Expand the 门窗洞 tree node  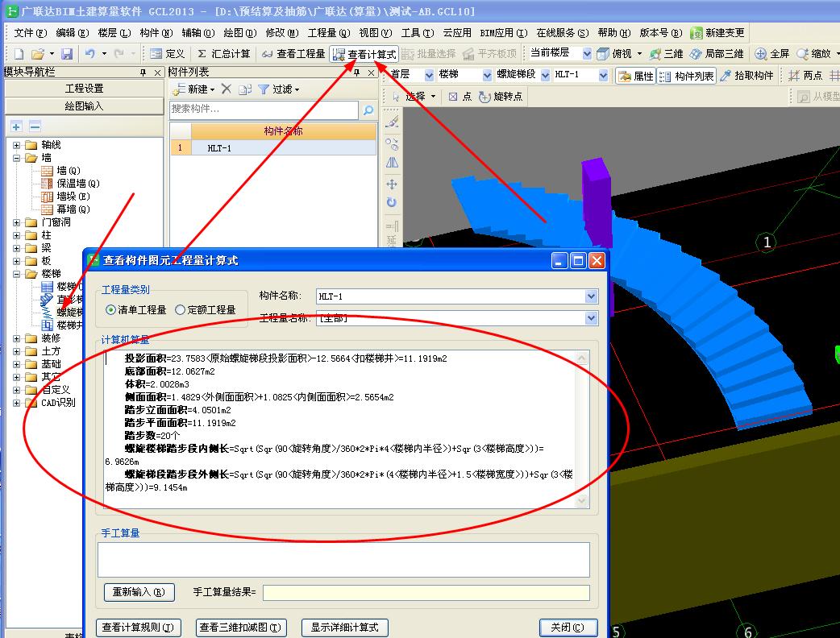click(x=17, y=222)
